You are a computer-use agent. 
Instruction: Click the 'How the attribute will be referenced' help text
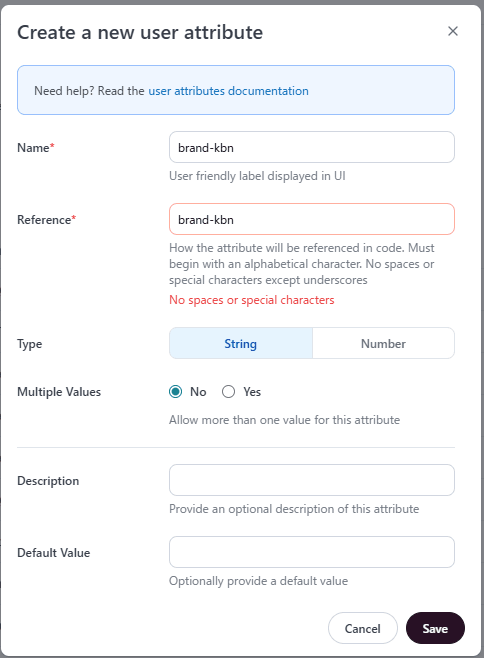coord(302,264)
